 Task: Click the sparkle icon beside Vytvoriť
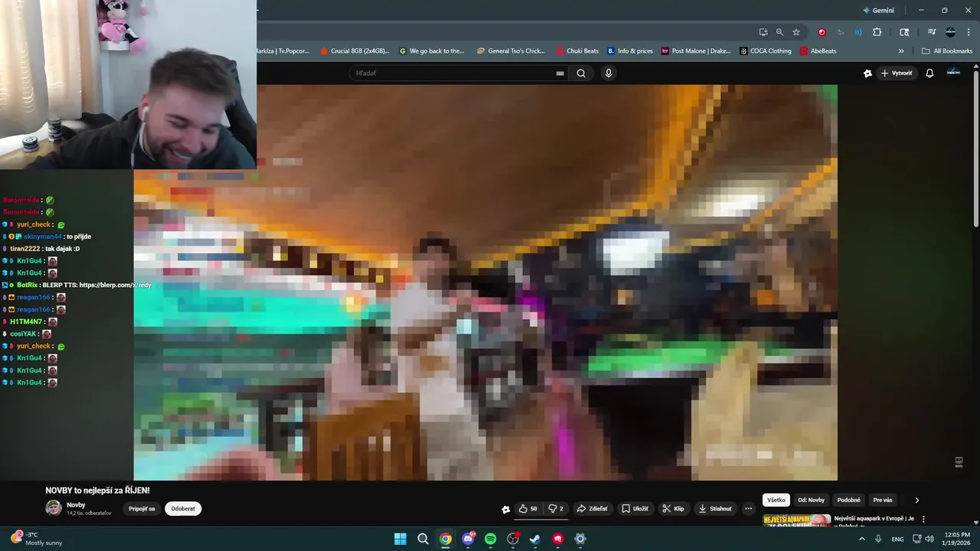[867, 73]
